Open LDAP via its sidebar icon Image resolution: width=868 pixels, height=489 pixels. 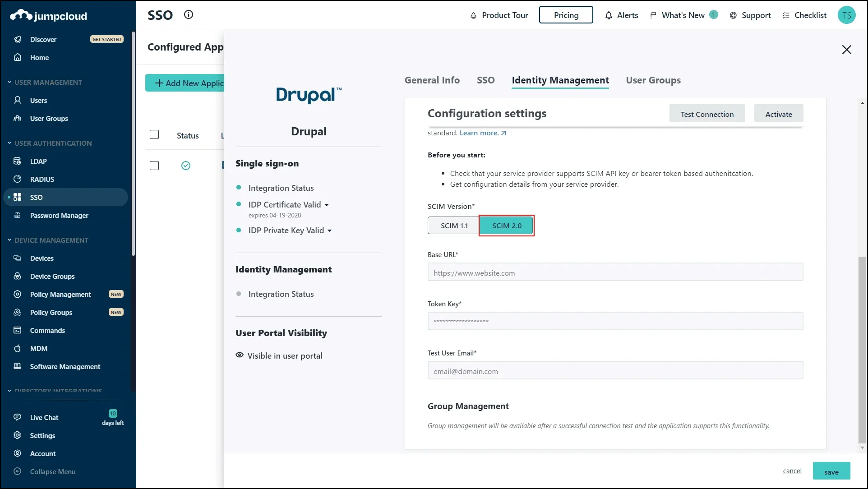18,161
